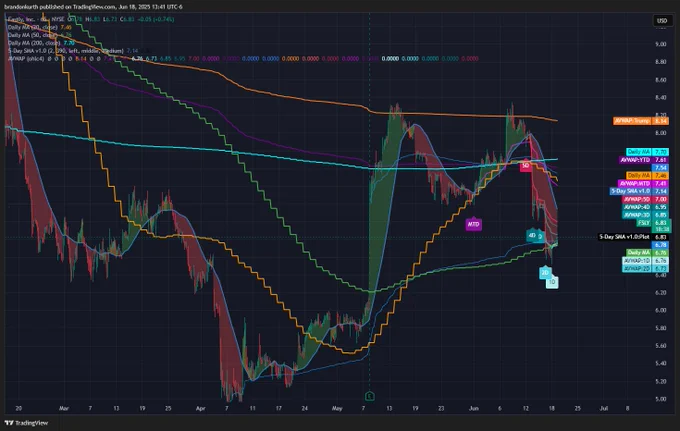680x431 pixels.
Task: Select the 5-Day SMA v1.0 legend row
Action: pyautogui.click(x=73, y=51)
